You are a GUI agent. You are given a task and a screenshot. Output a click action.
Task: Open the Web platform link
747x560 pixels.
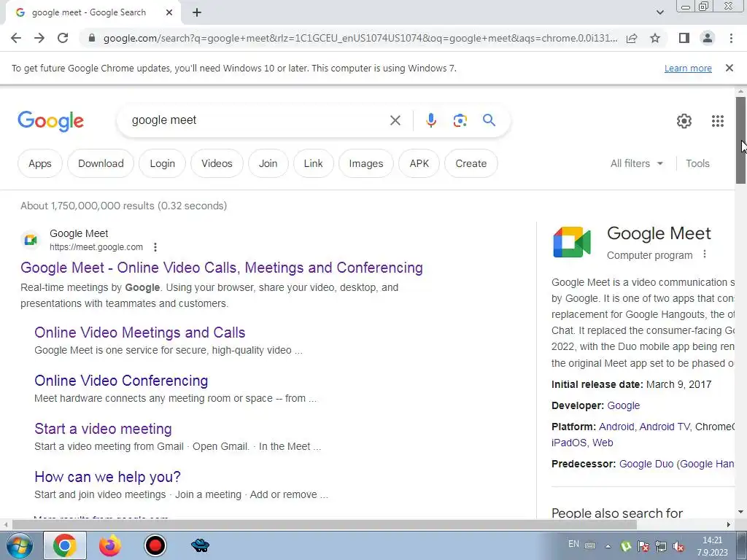pyautogui.click(x=603, y=443)
